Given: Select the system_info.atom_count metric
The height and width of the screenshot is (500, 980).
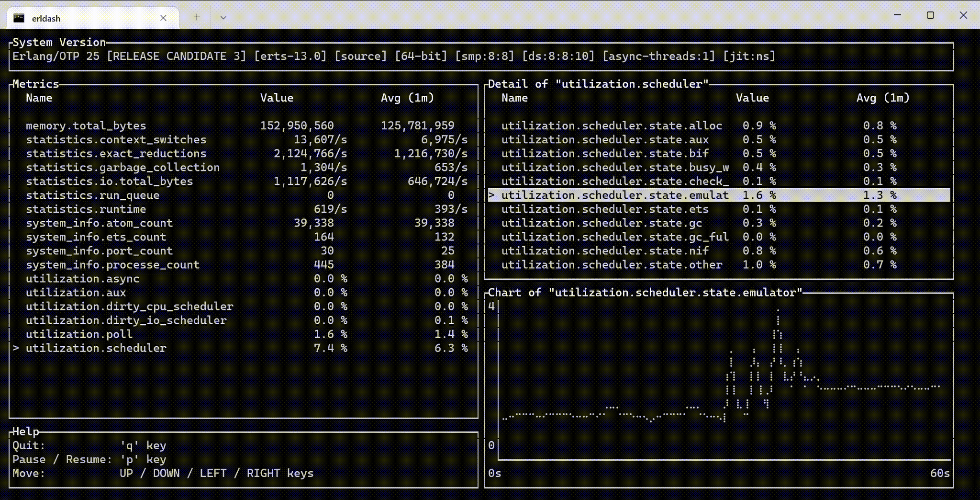Looking at the screenshot, I should pos(99,223).
